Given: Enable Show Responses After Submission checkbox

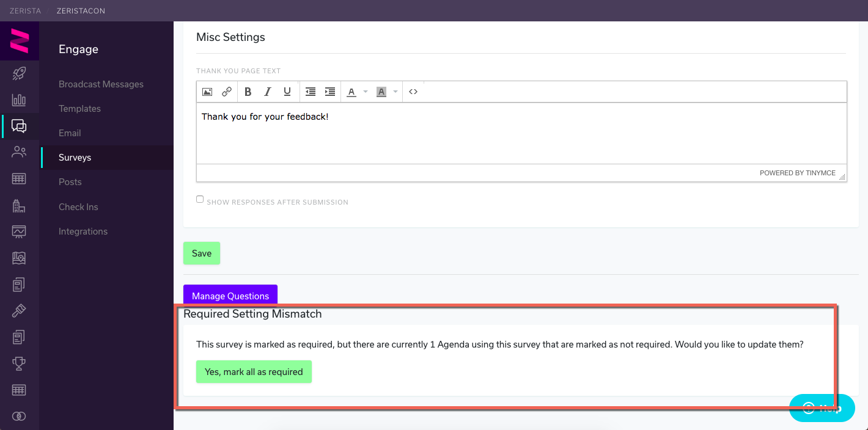Looking at the screenshot, I should [200, 199].
